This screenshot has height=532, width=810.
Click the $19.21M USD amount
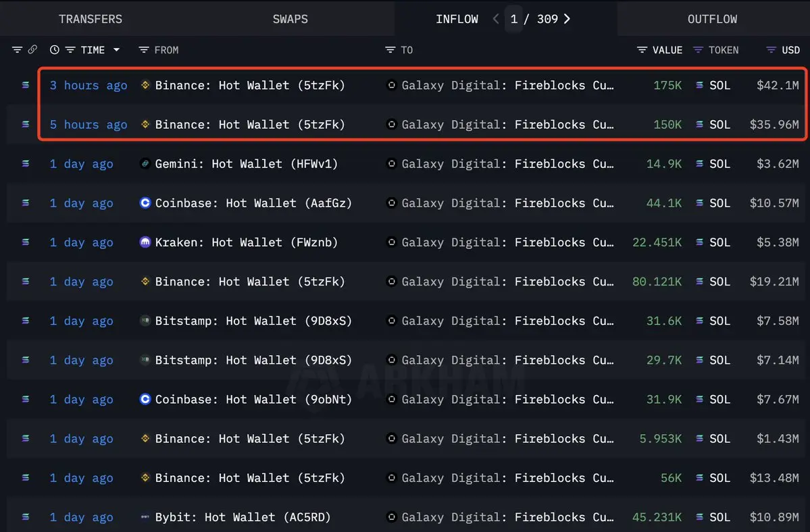tap(774, 282)
